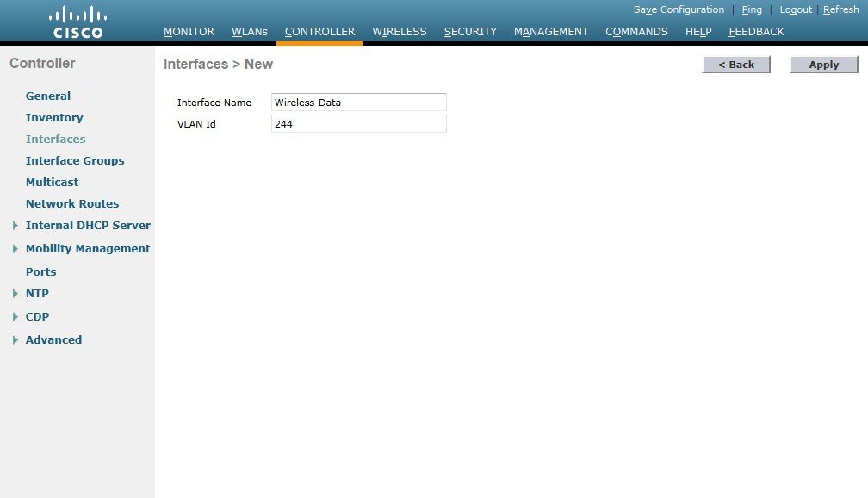The width and height of the screenshot is (868, 498).
Task: Open the SECURITY tab
Action: 470,31
